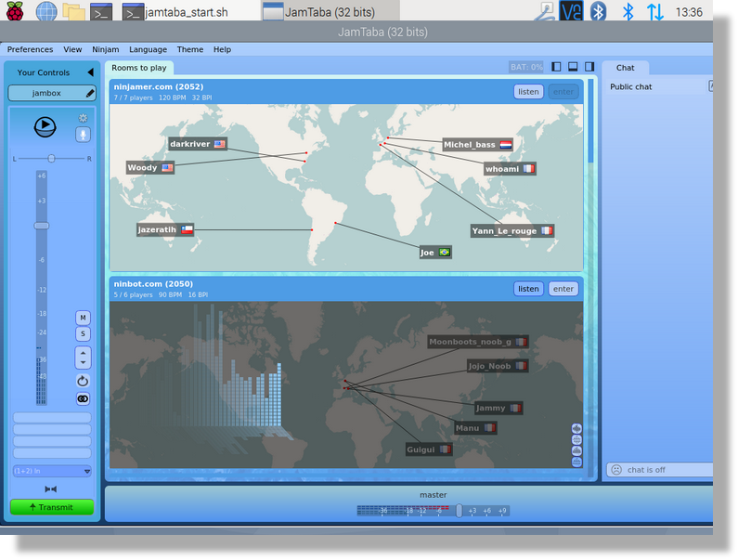Open the round play channel button
The image size is (738, 560).
(45, 126)
